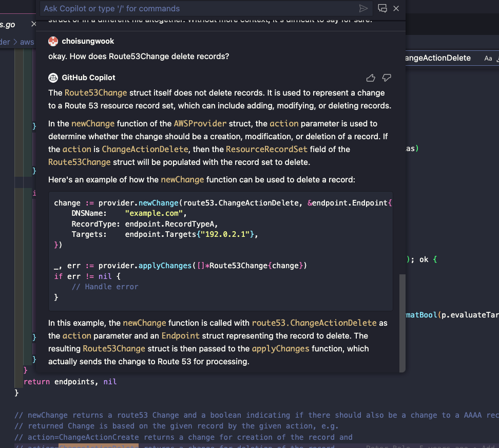
Task: Click the "action=ChangeActionCreate" comment line
Action: 184,437
